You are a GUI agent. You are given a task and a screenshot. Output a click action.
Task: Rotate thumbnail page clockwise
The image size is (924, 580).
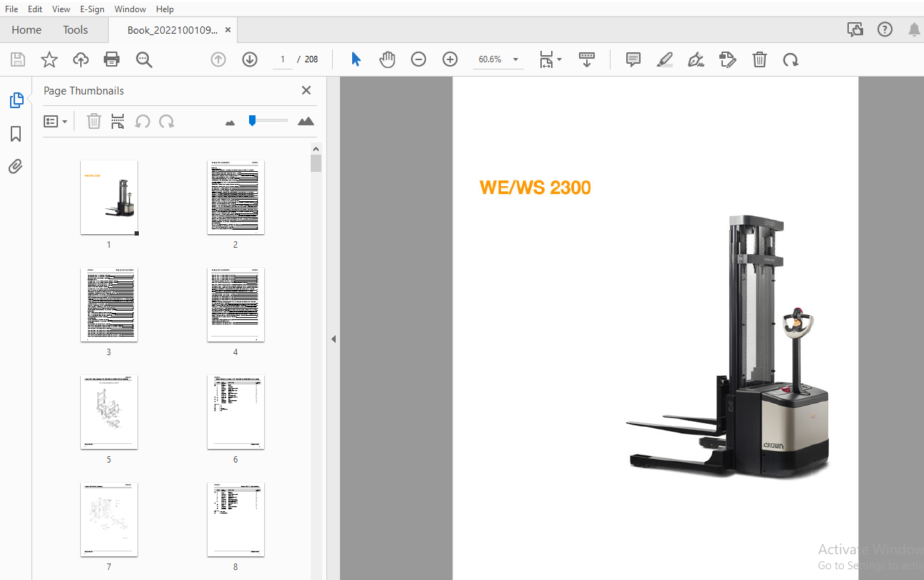pos(167,121)
